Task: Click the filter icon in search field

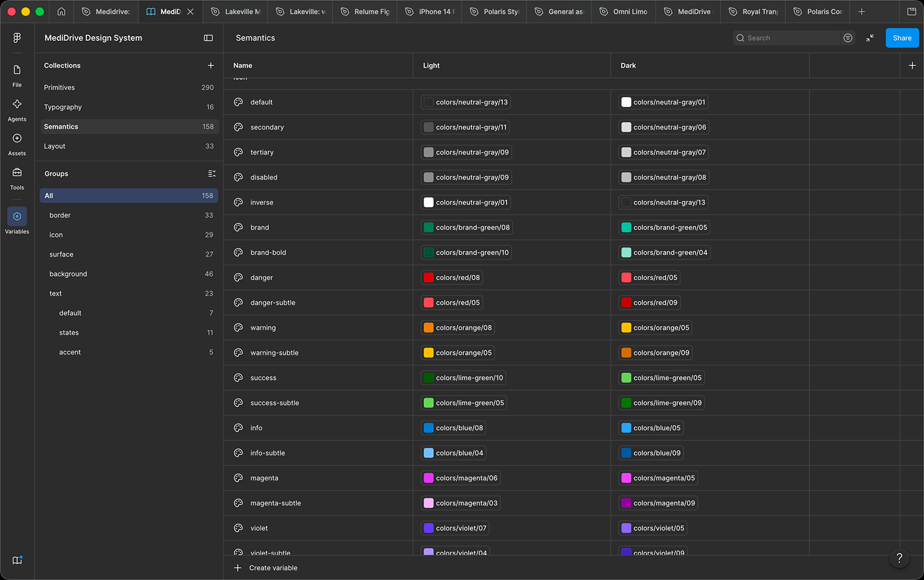Action: coord(848,38)
